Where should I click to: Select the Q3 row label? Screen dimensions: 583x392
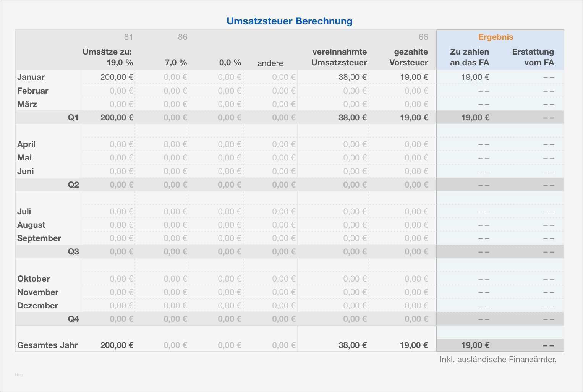click(73, 252)
